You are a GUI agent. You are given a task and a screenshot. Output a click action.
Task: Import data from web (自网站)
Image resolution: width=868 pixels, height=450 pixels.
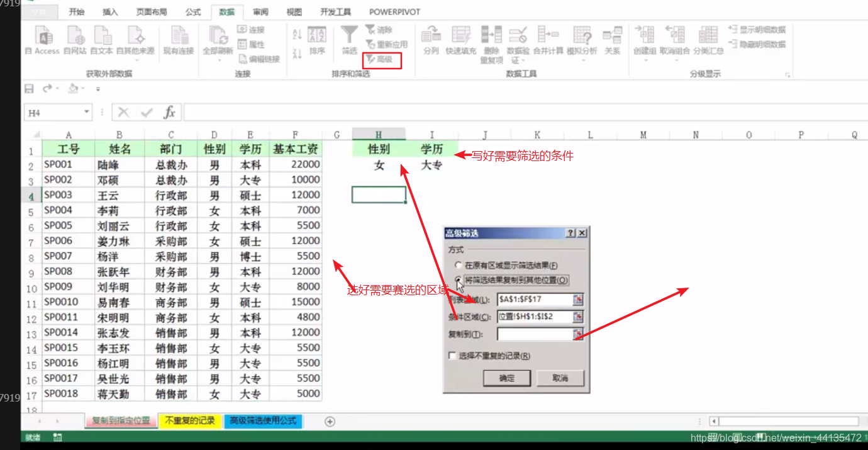pyautogui.click(x=75, y=40)
